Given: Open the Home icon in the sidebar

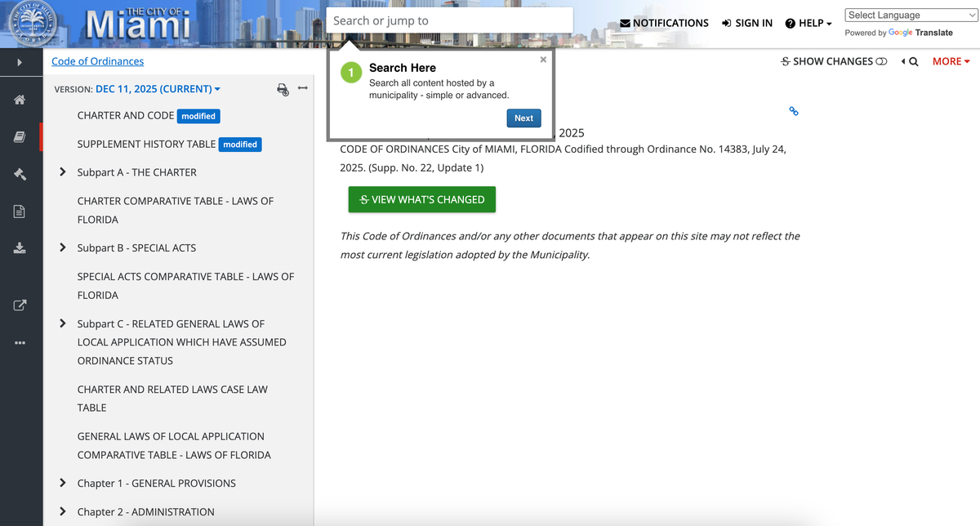Looking at the screenshot, I should (x=20, y=99).
